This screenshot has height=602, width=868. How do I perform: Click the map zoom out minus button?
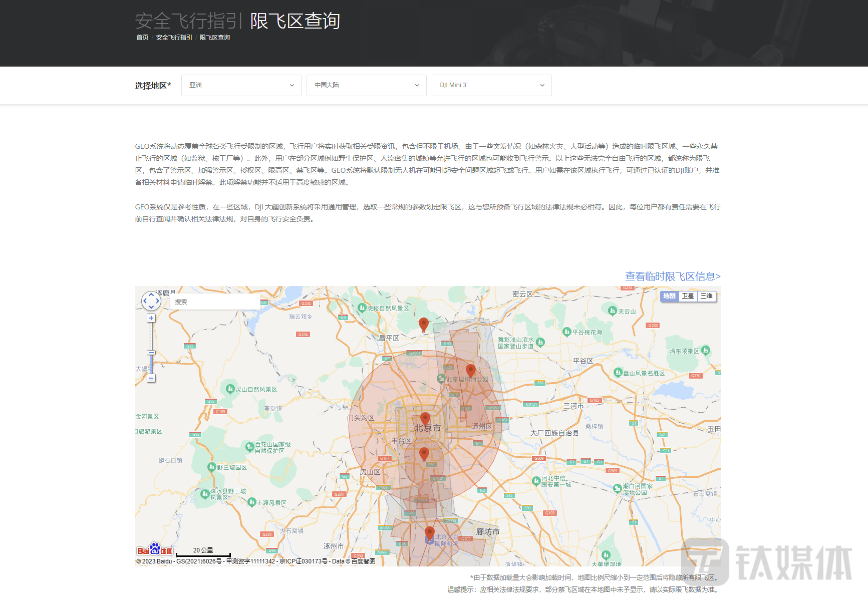(151, 378)
